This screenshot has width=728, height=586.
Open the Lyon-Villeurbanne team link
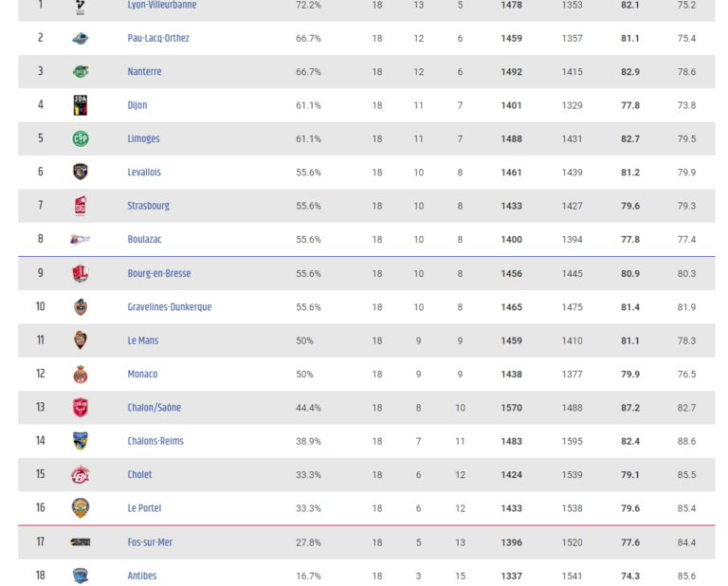coord(162,5)
